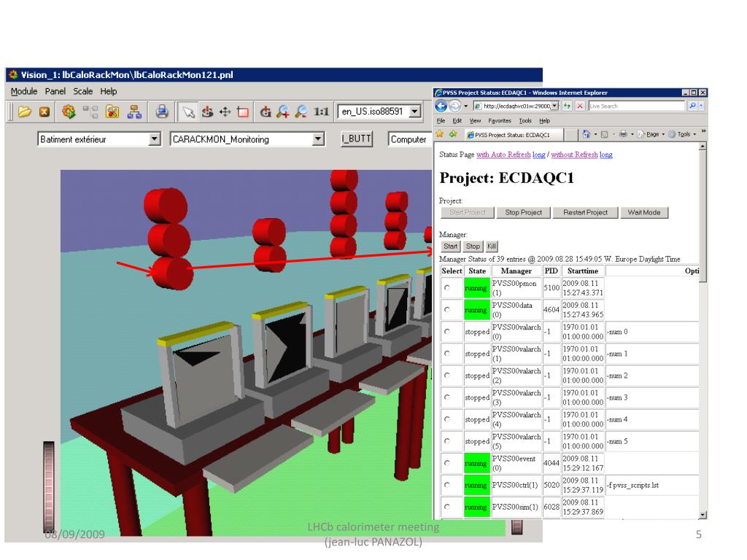Expand the Internet Explorer address bar dropdown
Viewport: 747px width, 560px height.
[x=555, y=106]
